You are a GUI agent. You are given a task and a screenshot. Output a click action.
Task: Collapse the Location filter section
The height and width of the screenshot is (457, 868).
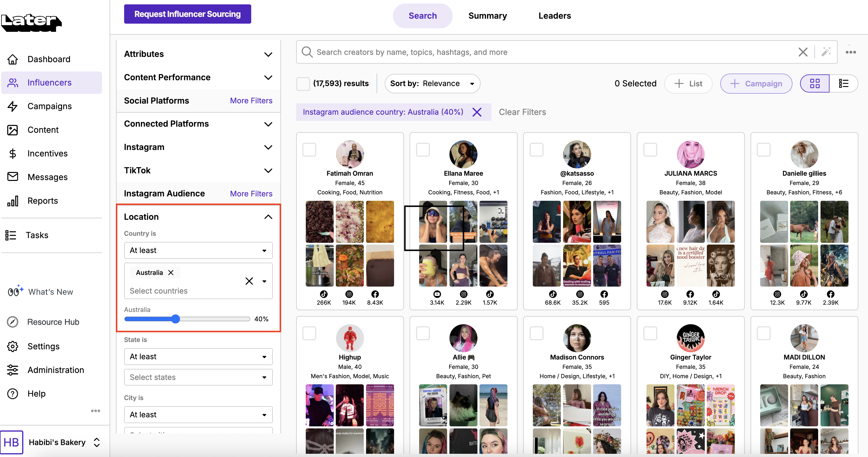point(268,217)
